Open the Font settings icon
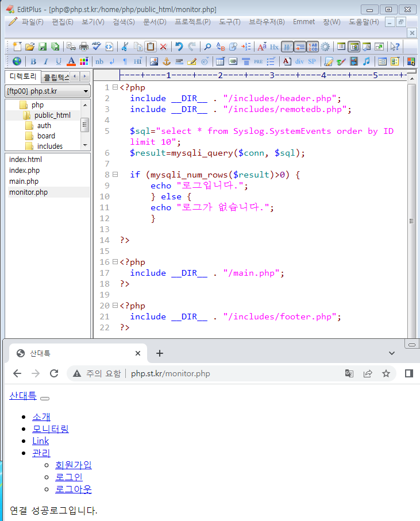This screenshot has height=521, width=420. tap(262, 47)
